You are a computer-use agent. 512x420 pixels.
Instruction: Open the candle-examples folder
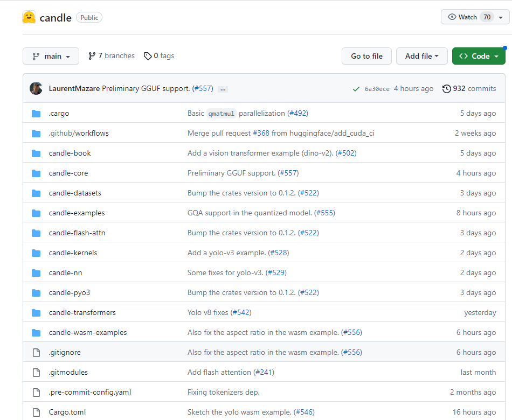tap(77, 213)
